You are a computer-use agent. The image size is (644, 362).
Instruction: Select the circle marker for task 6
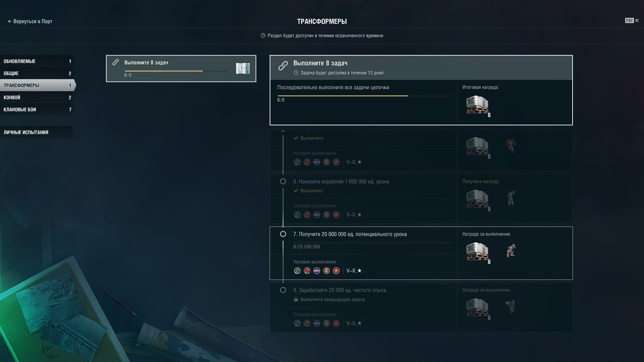(283, 181)
